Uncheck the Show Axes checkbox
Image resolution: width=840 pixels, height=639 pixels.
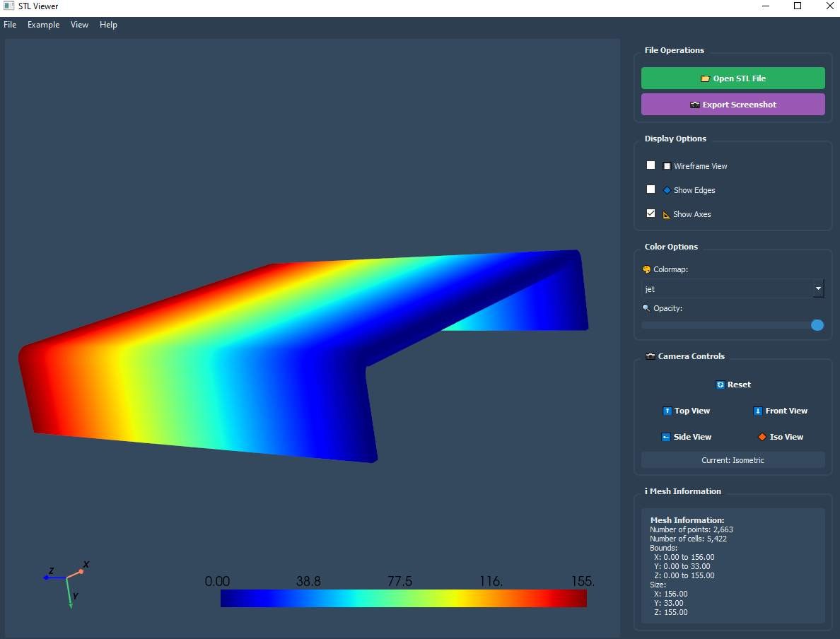(x=651, y=213)
